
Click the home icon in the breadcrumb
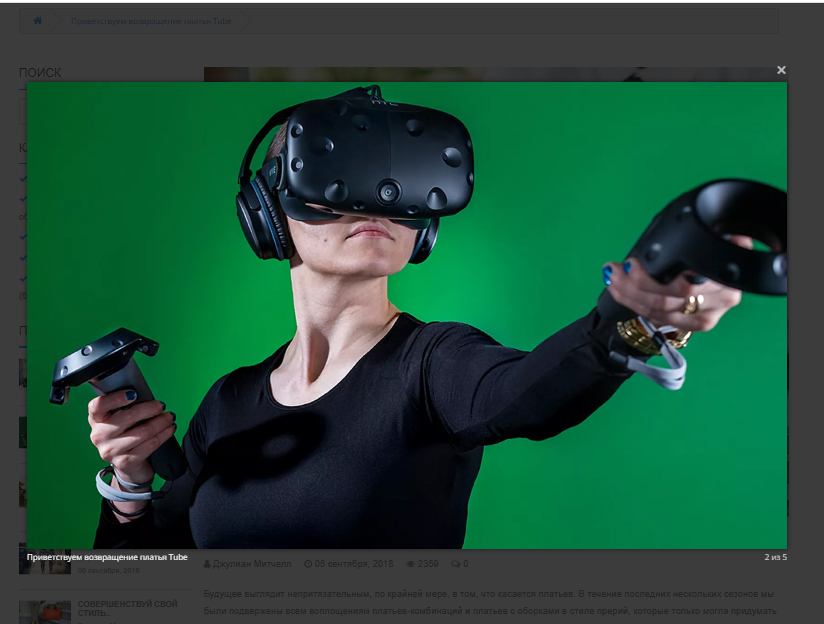pyautogui.click(x=38, y=20)
